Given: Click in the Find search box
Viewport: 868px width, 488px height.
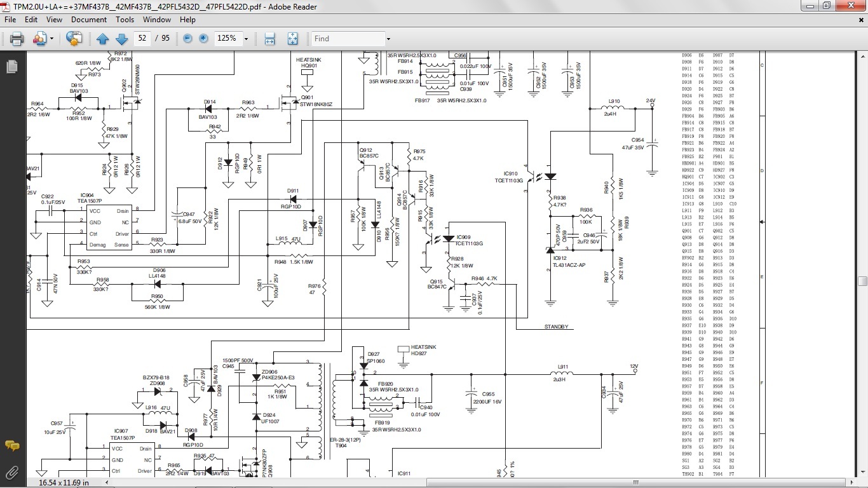Looking at the screenshot, I should point(346,39).
